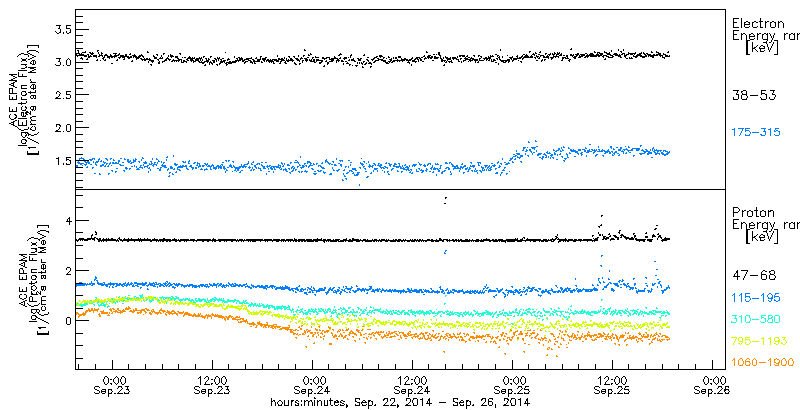Select the 47-68 proton energy legend label
800x410 pixels.
click(754, 276)
